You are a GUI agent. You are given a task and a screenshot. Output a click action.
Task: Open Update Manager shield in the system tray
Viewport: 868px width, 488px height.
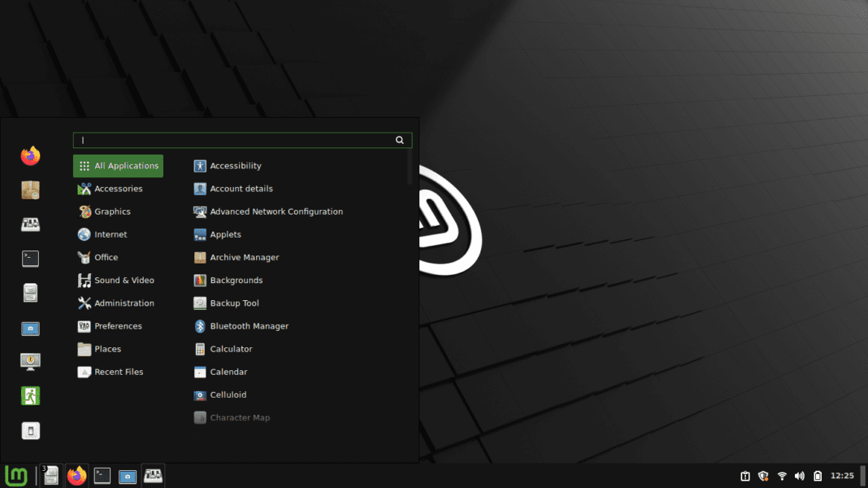click(763, 476)
